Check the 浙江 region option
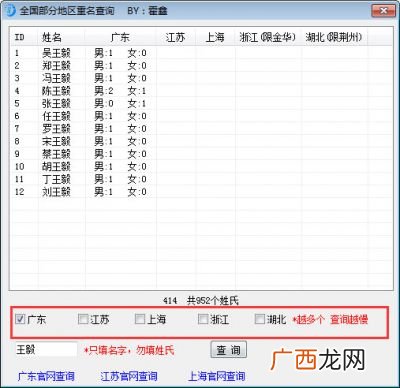The image size is (400, 388). 203,319
